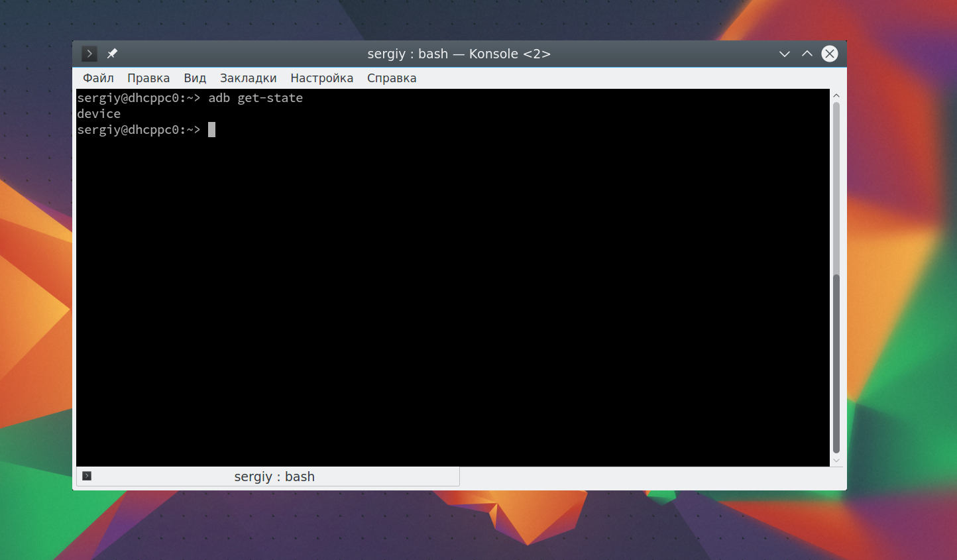Close the Konsole window

(x=830, y=54)
